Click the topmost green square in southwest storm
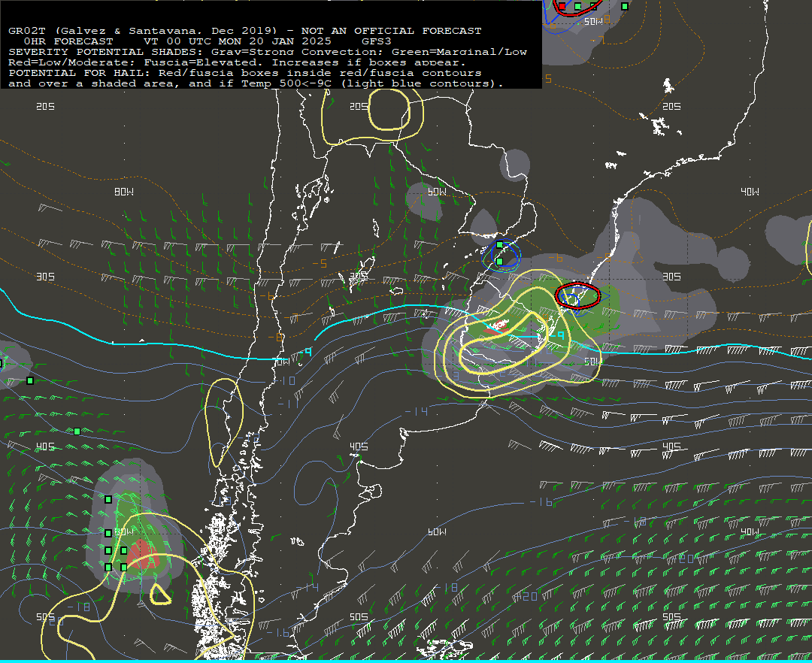 [x=108, y=499]
